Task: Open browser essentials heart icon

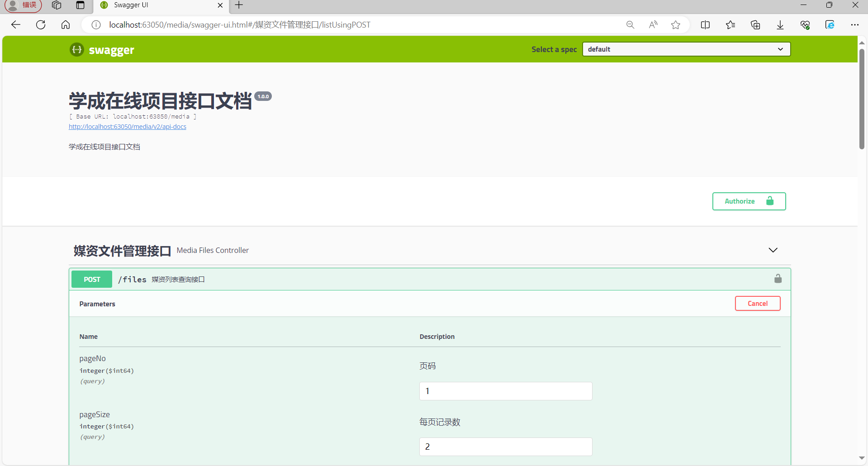Action: [x=805, y=25]
